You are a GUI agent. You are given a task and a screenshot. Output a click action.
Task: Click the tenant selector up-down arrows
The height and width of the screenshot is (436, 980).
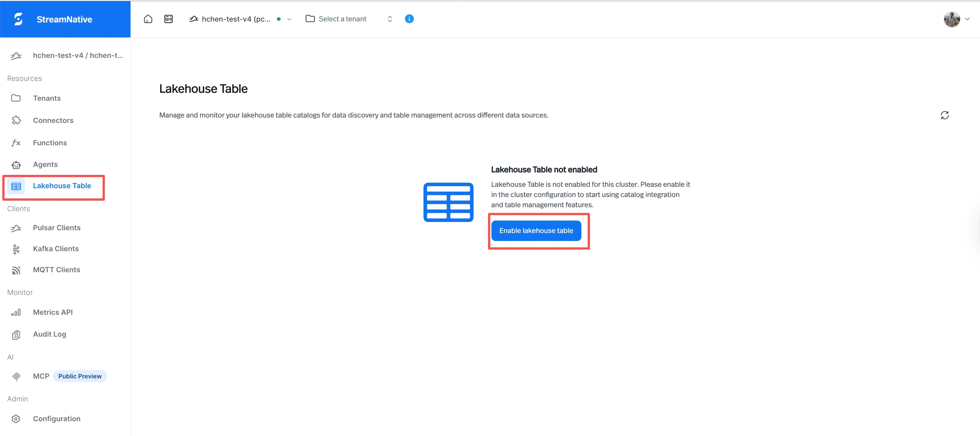pyautogui.click(x=390, y=19)
